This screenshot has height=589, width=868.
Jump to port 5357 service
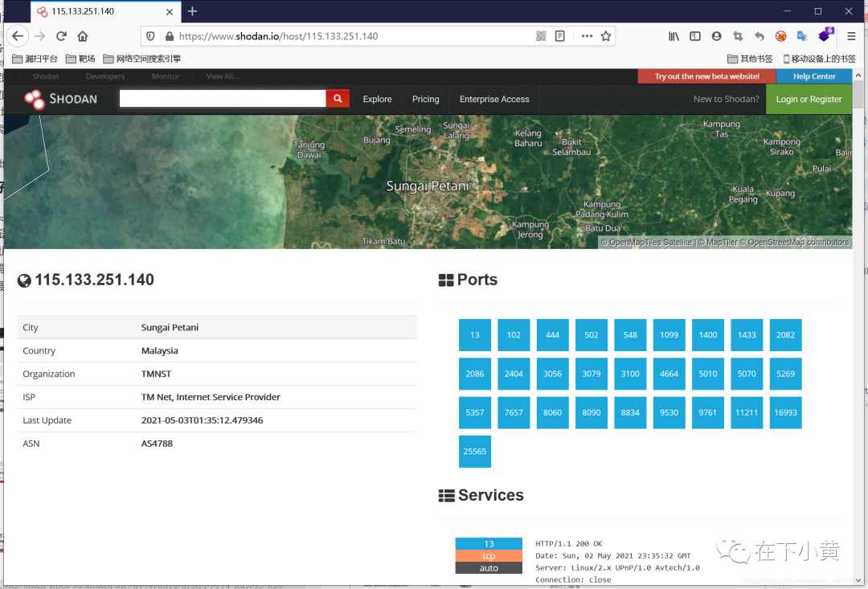click(x=475, y=412)
